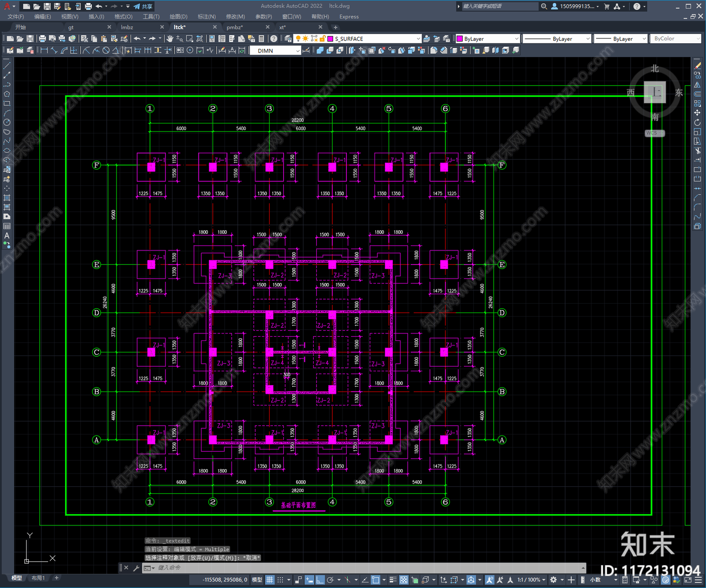
Task: Click the Erase tool in right toolbar
Action: [697, 66]
